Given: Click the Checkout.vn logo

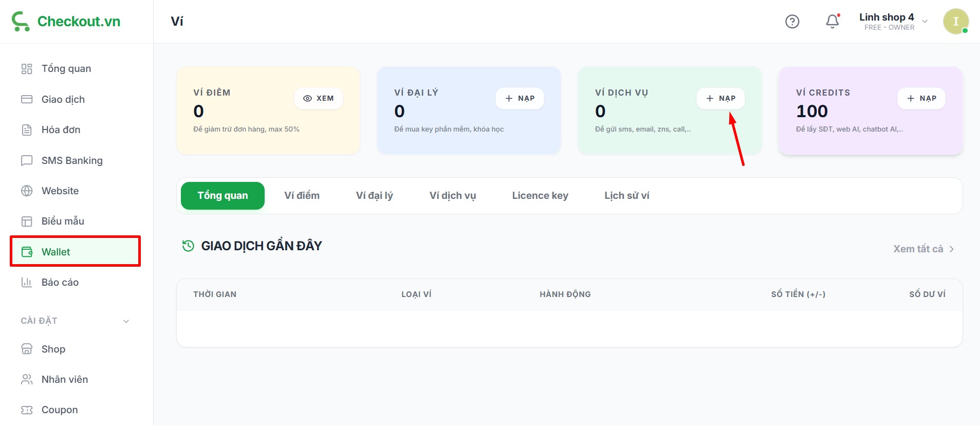Looking at the screenshot, I should pos(66,22).
